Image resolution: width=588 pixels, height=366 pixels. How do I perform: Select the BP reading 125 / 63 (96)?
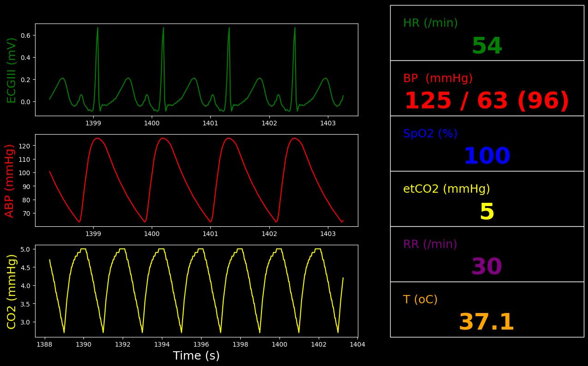point(487,101)
